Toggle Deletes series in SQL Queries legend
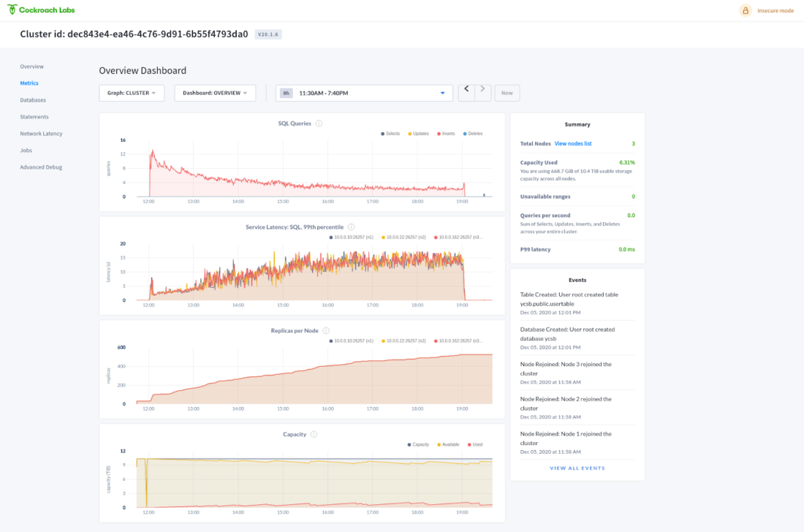 click(x=473, y=134)
